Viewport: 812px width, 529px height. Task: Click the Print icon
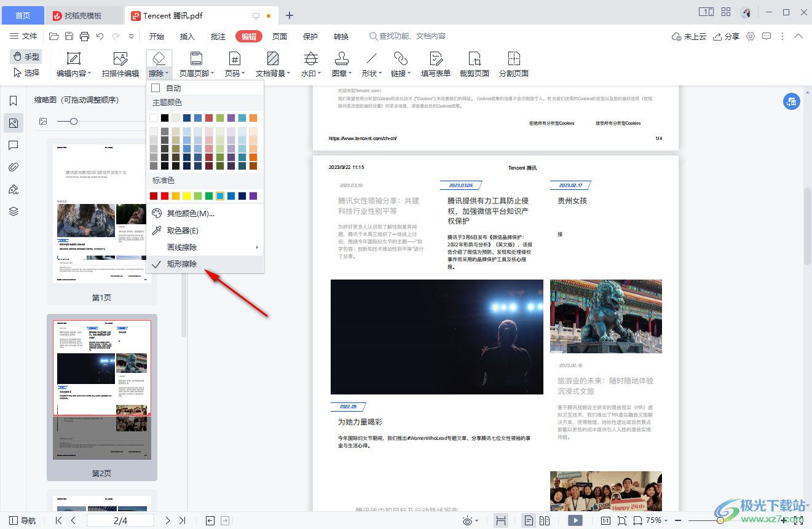pyautogui.click(x=85, y=36)
